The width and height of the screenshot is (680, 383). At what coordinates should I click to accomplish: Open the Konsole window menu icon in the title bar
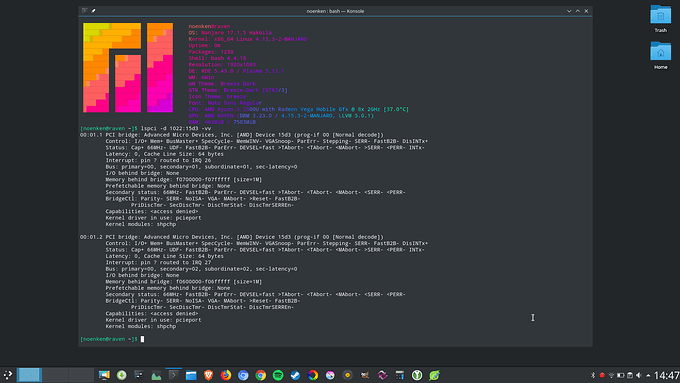(x=85, y=11)
